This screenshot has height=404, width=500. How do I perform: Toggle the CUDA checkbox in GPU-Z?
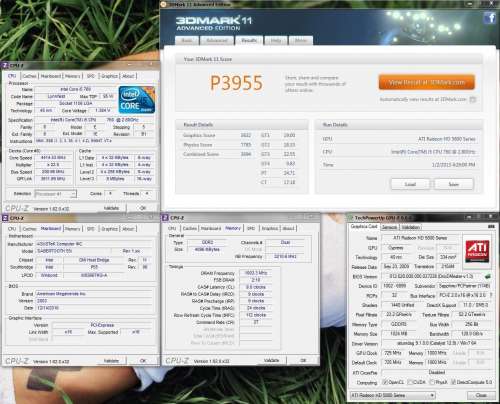tap(410, 382)
